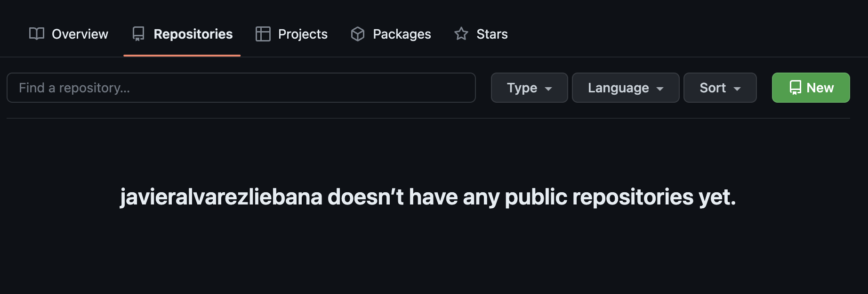Switch to the Projects tab label
Screen dimensions: 868x294
303,34
